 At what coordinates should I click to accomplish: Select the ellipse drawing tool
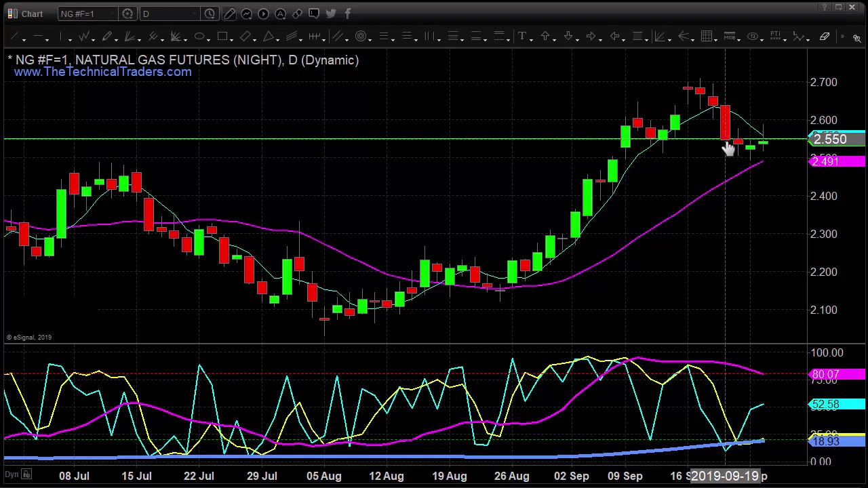pyautogui.click(x=199, y=37)
